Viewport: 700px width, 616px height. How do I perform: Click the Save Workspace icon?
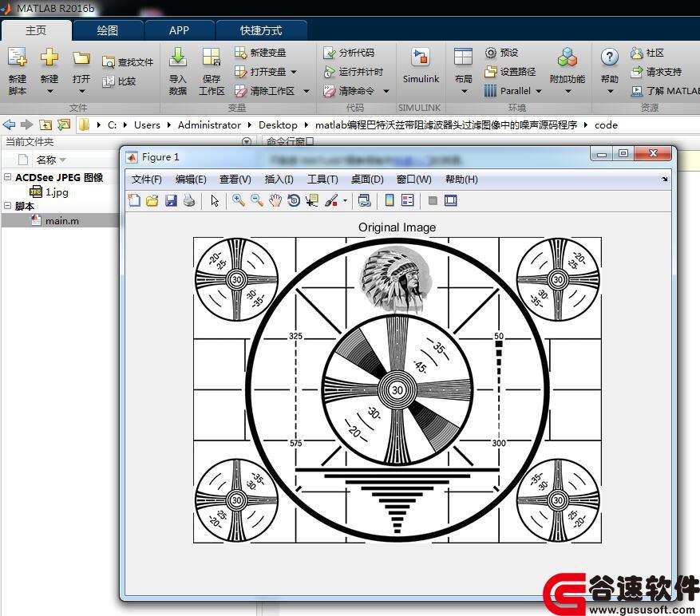(x=212, y=57)
